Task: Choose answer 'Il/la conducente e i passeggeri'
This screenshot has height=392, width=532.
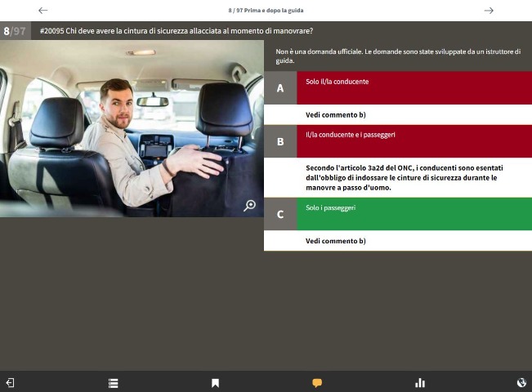Action: coord(351,135)
